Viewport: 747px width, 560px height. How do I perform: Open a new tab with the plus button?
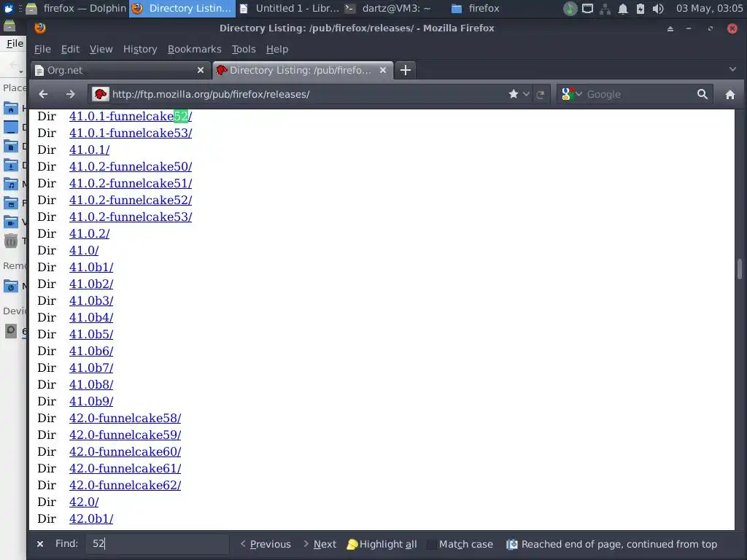[x=406, y=70]
